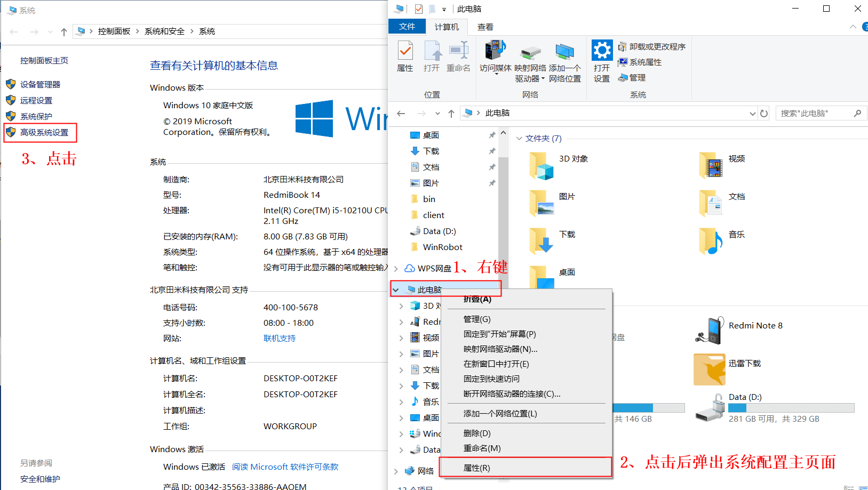Click refresh button in Explorer address bar
The height and width of the screenshot is (490, 868).
[764, 114]
